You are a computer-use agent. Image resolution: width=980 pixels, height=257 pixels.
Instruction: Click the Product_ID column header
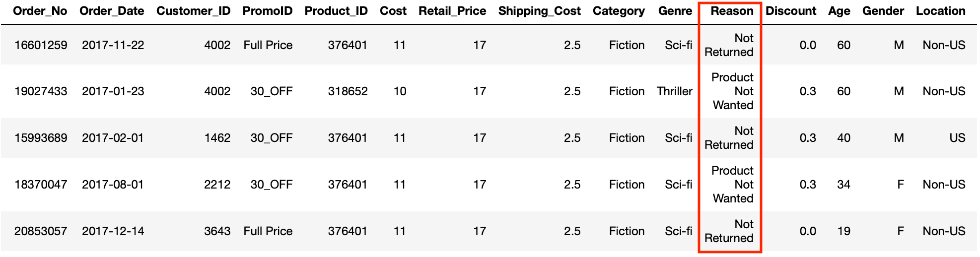336,11
